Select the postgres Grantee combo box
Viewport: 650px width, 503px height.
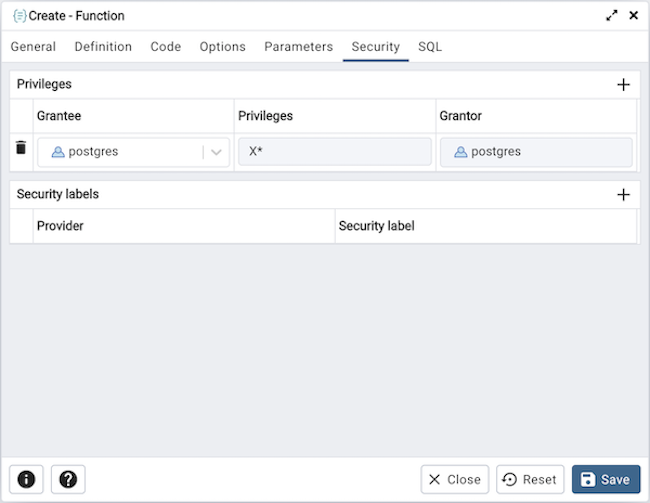120,152
